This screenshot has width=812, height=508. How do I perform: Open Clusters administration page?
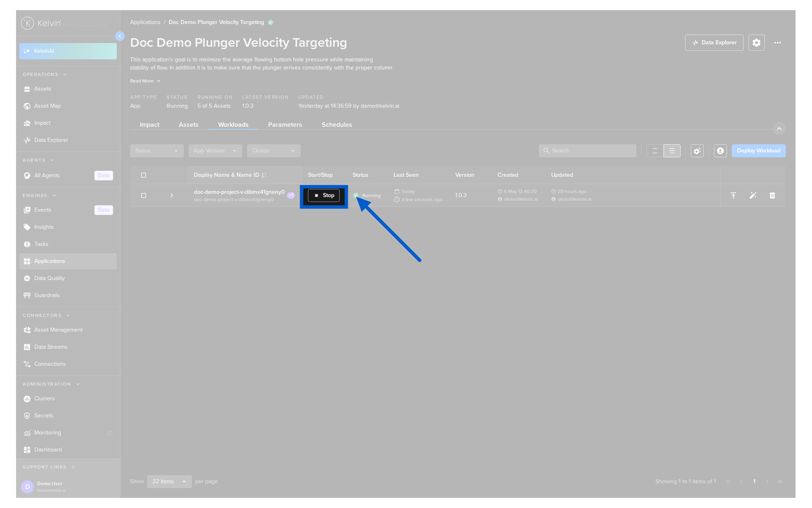coord(68,398)
